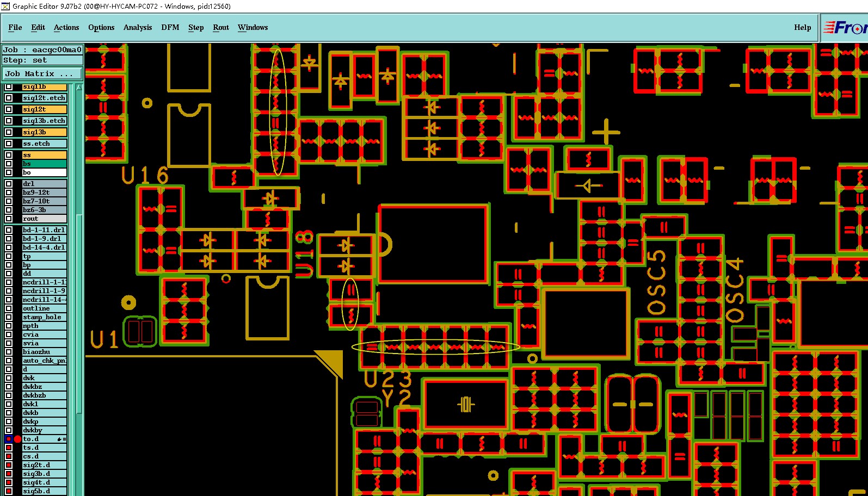Click the Graphic Editor window title icon
868x496 pixels.
[5, 6]
